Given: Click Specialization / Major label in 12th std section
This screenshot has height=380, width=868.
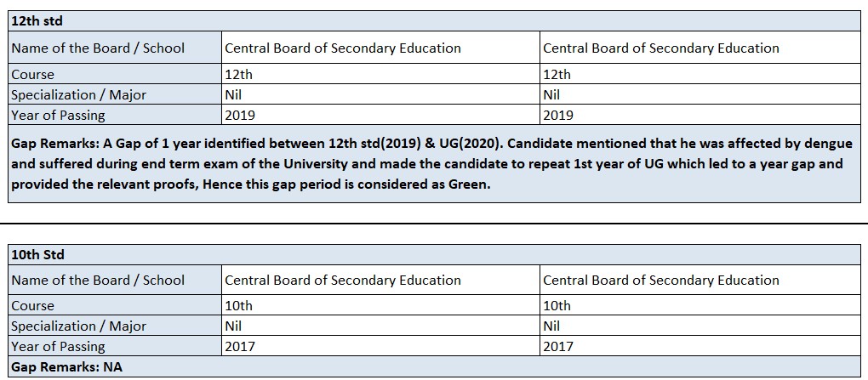Looking at the screenshot, I should (78, 95).
